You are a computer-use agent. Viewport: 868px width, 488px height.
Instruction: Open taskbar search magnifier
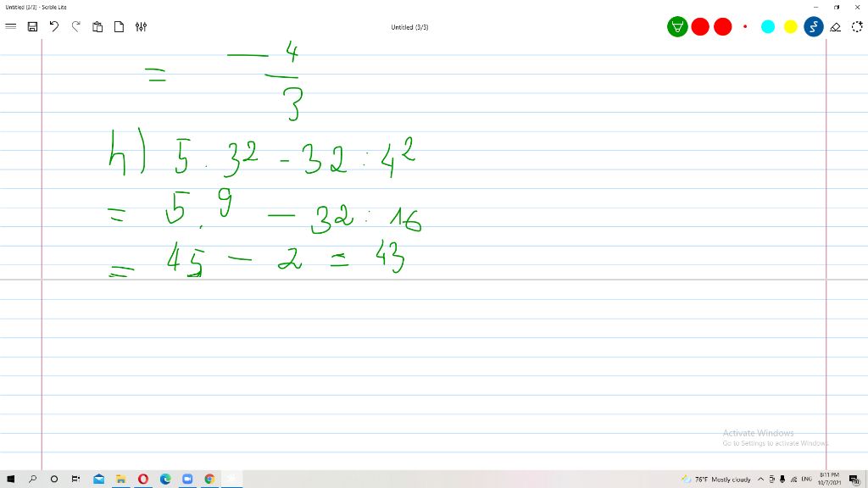tap(32, 480)
